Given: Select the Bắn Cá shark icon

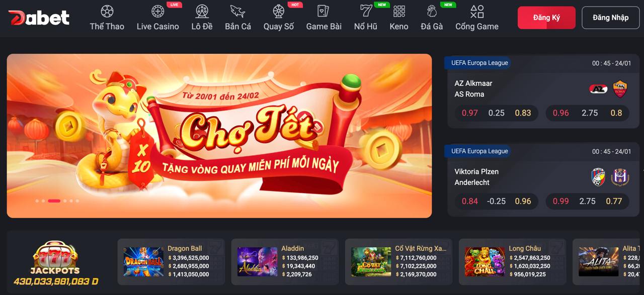Looking at the screenshot, I should pyautogui.click(x=237, y=11).
